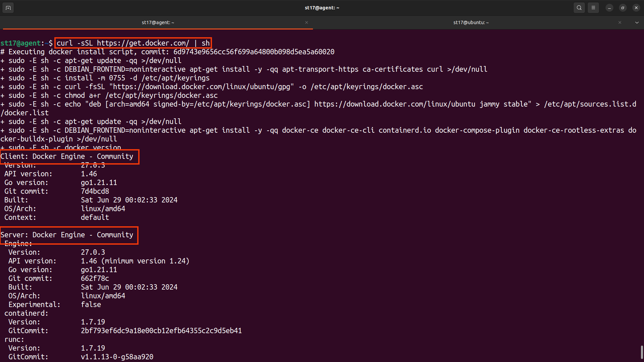644x362 pixels.
Task: Open a new terminal tab
Action: coord(8,8)
